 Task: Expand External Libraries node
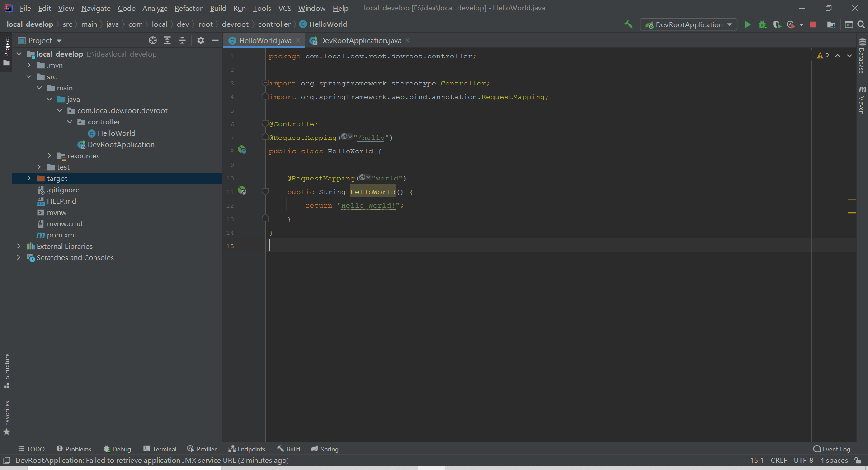(x=19, y=246)
